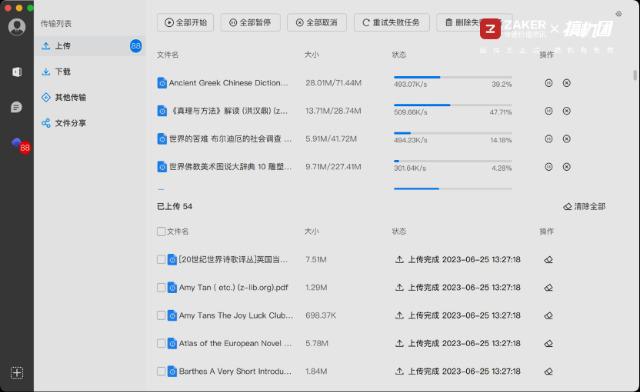Click 清除全部 to clear uploaded records
640x392 pixels.
[584, 207]
